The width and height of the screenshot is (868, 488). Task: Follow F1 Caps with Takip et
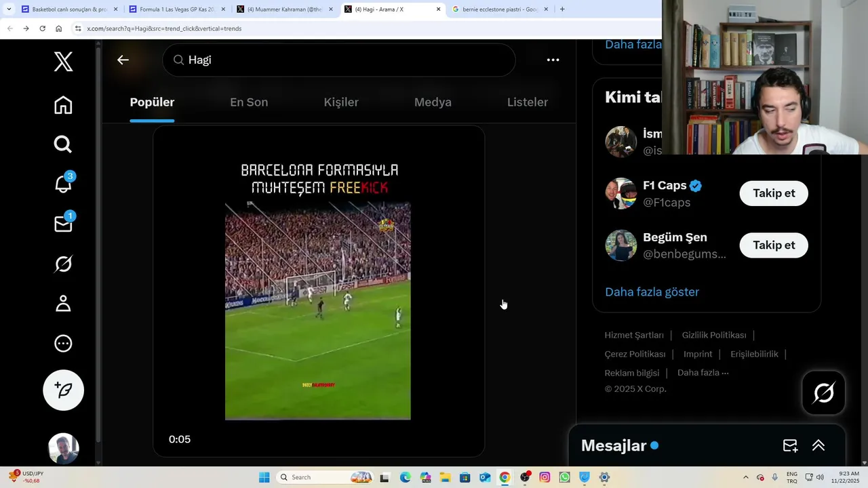[x=774, y=193]
